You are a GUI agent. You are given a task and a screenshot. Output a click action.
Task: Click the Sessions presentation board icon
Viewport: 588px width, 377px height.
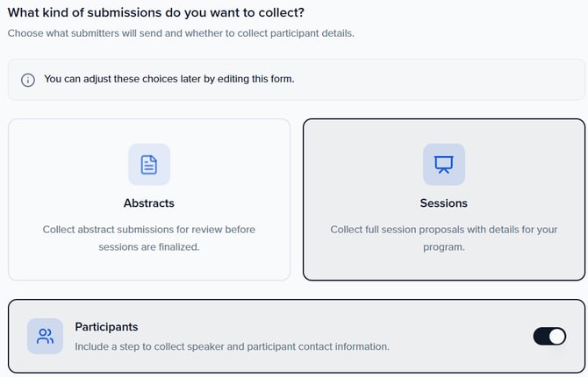tap(444, 164)
